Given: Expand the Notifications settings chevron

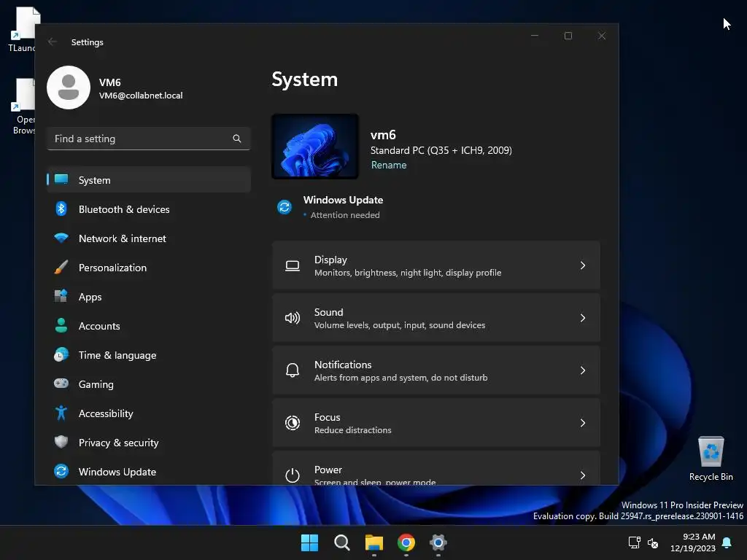Looking at the screenshot, I should 583,370.
